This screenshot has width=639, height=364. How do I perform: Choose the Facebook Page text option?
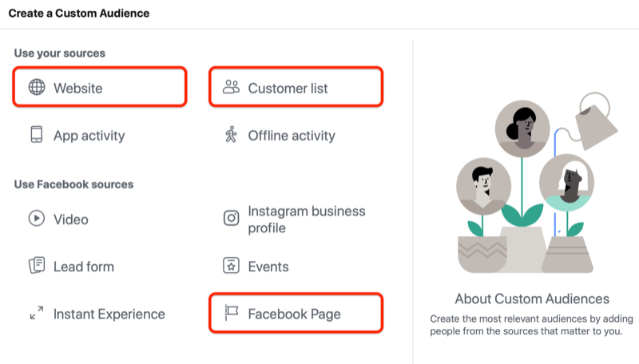click(x=294, y=315)
